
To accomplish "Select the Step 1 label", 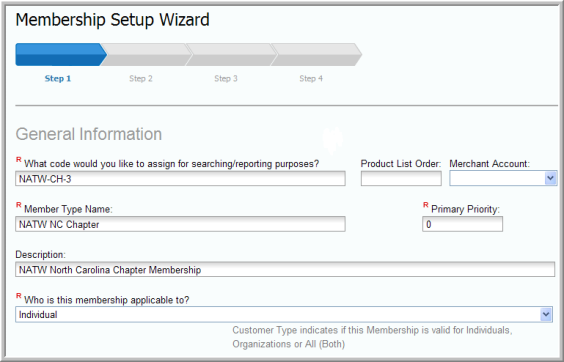I will click(x=58, y=78).
